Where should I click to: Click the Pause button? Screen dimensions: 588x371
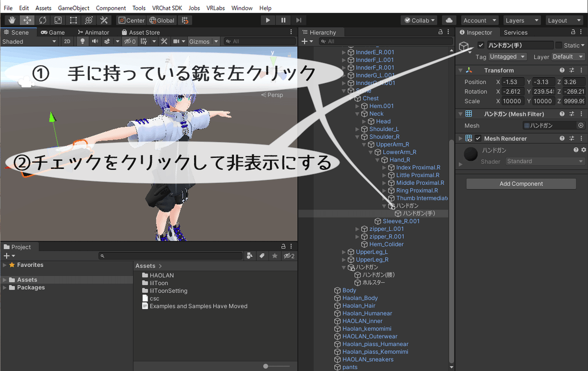click(283, 20)
